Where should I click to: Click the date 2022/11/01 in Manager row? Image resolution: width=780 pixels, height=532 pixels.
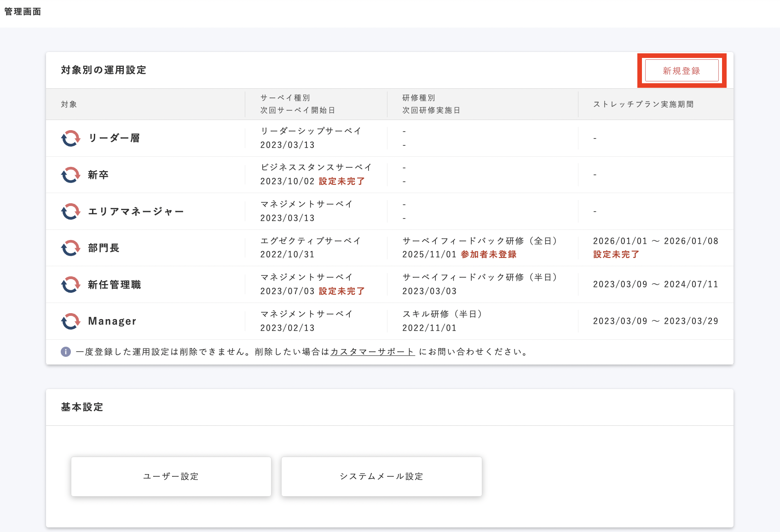click(430, 328)
